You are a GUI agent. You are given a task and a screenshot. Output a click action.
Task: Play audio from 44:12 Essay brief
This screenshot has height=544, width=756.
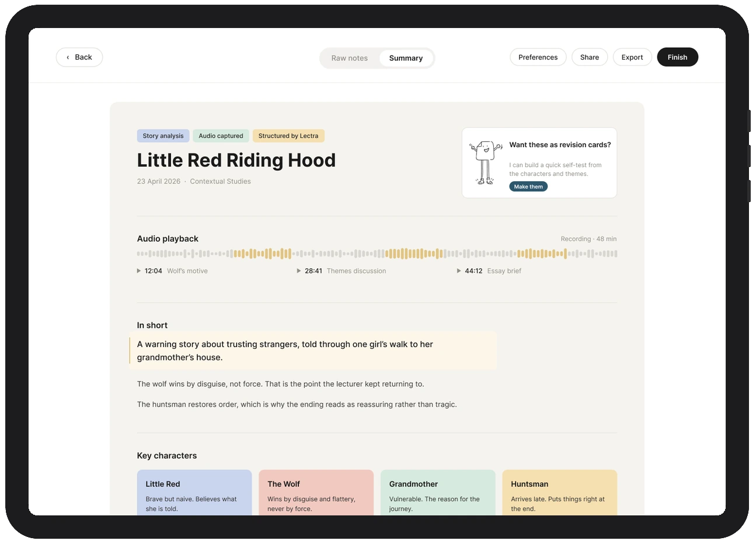[x=489, y=271]
